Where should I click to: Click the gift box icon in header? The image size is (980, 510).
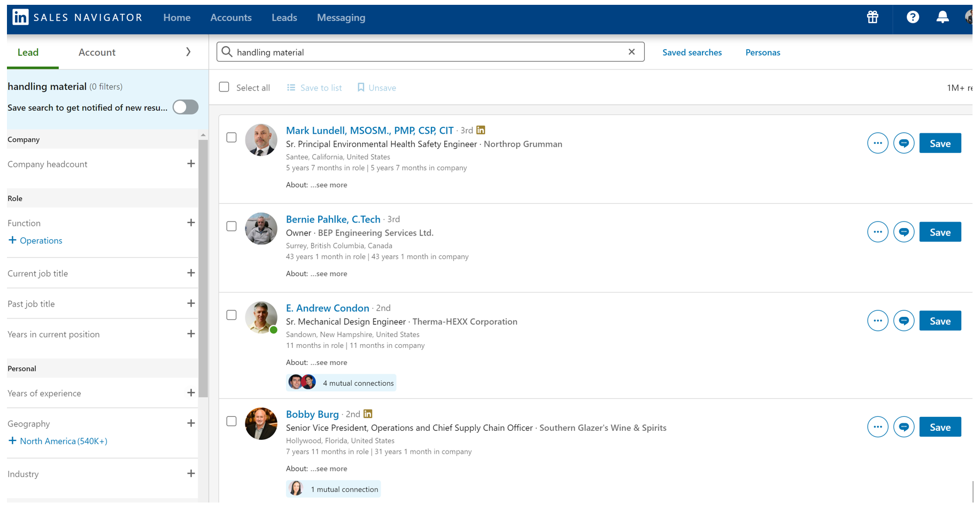[873, 17]
